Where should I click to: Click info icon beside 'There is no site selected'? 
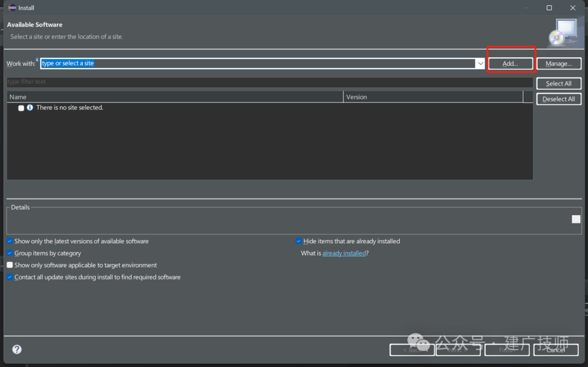[x=30, y=108]
